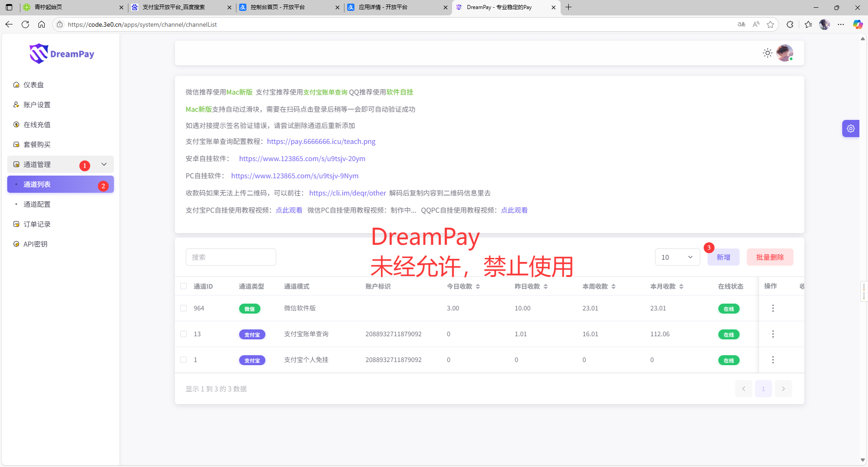Open the page size dropdown showing 10
This screenshot has height=467, width=868.
click(677, 257)
